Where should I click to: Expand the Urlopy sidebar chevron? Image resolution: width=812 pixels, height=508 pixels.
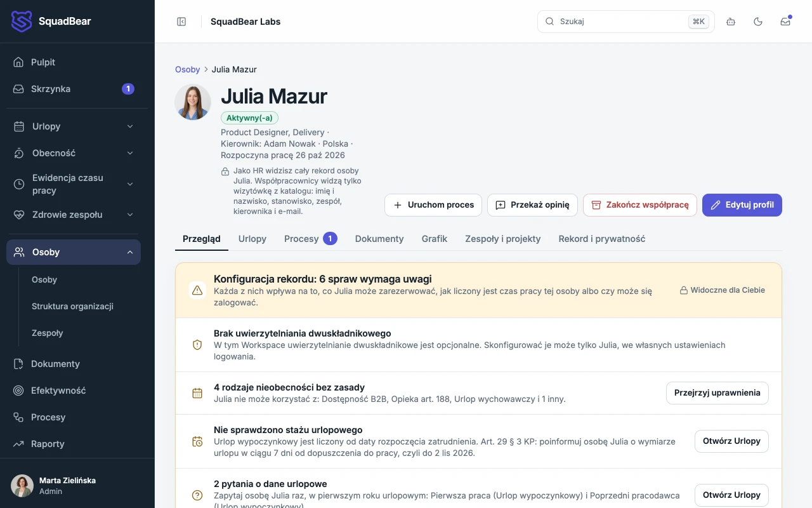[130, 126]
